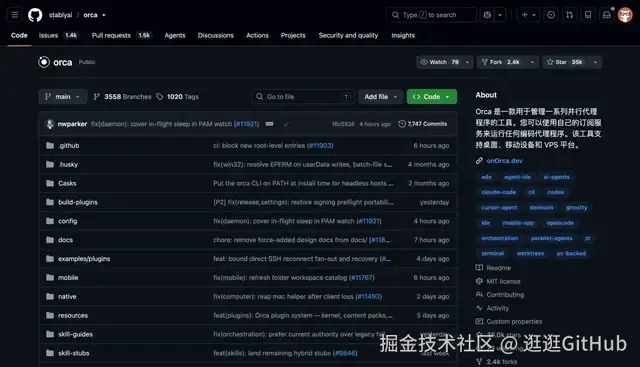The width and height of the screenshot is (640, 367).
Task: Open repositories icon in header
Action: coord(588,15)
